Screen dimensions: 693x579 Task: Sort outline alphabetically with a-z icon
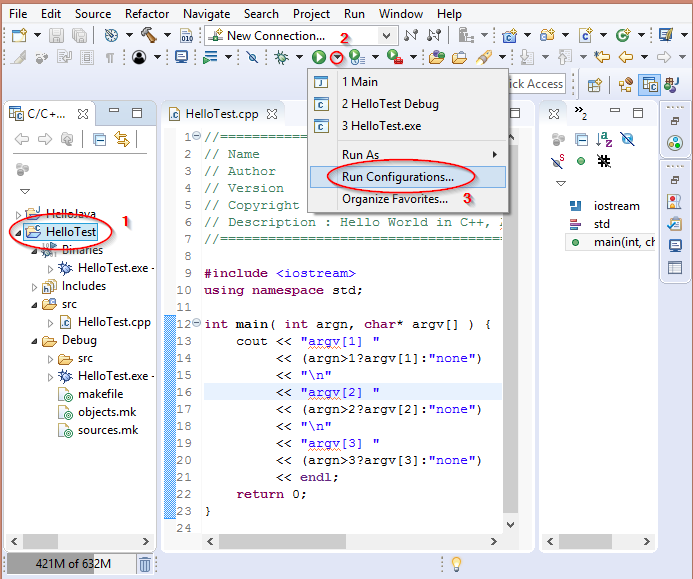[604, 139]
